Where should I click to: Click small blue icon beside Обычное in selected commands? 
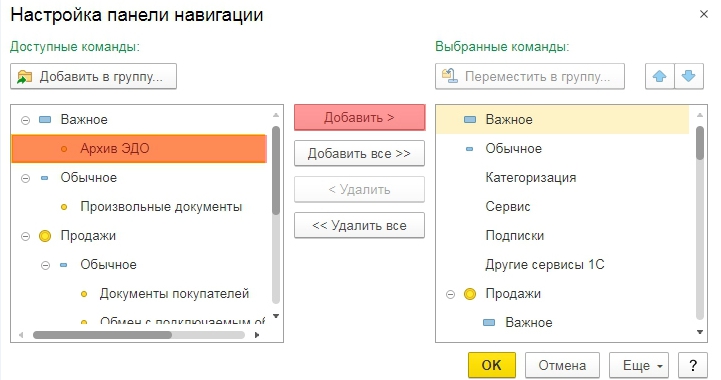click(x=469, y=149)
